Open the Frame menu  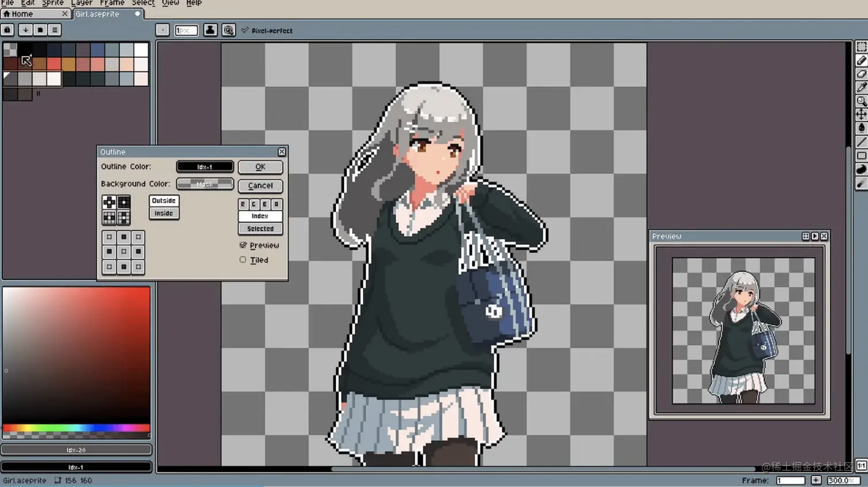[112, 3]
